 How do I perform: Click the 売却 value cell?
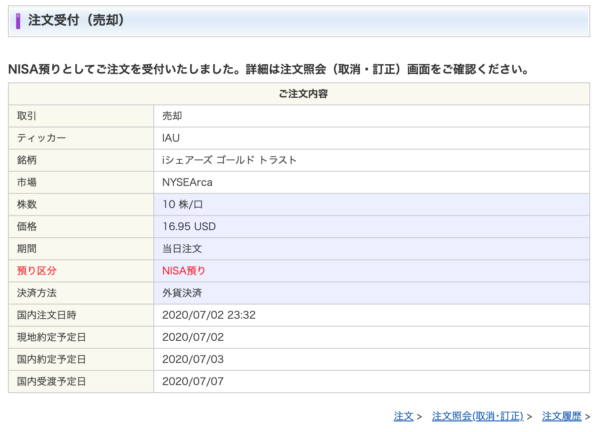point(371,116)
